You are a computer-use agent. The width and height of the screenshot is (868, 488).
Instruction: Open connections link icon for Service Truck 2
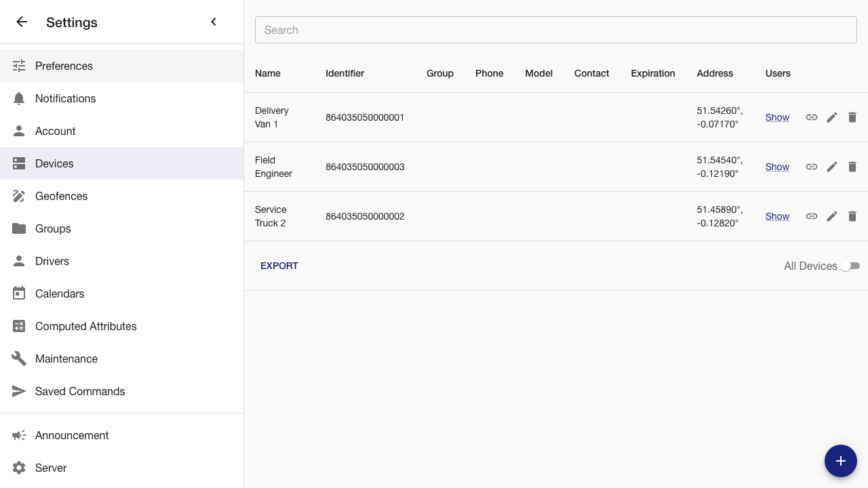pyautogui.click(x=812, y=216)
